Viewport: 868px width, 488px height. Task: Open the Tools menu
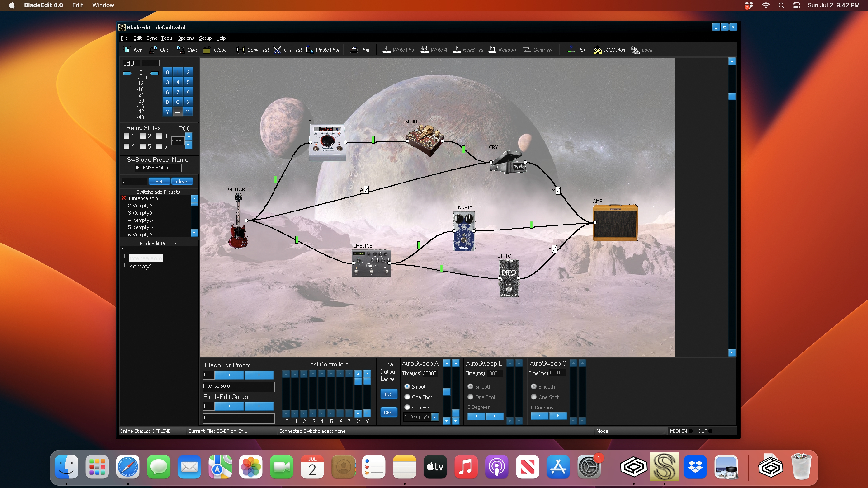pos(166,38)
